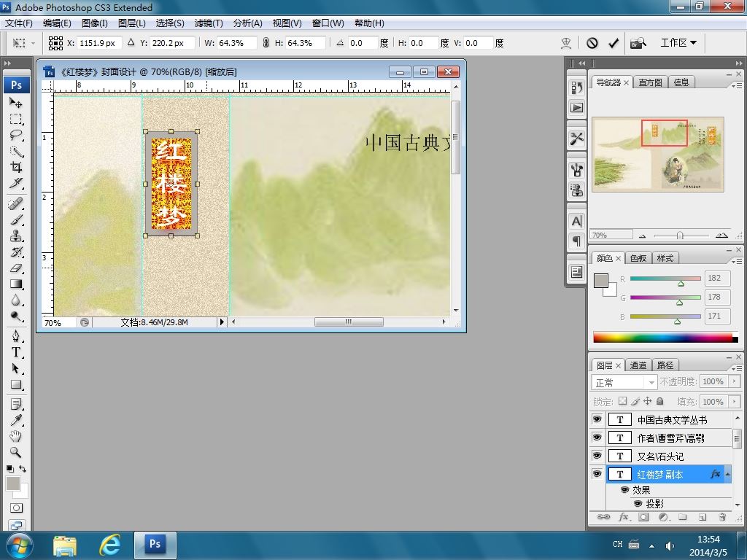This screenshot has width=747, height=560.
Task: Hide the 作者\曹雪芹\高鹗 layer
Action: point(597,437)
